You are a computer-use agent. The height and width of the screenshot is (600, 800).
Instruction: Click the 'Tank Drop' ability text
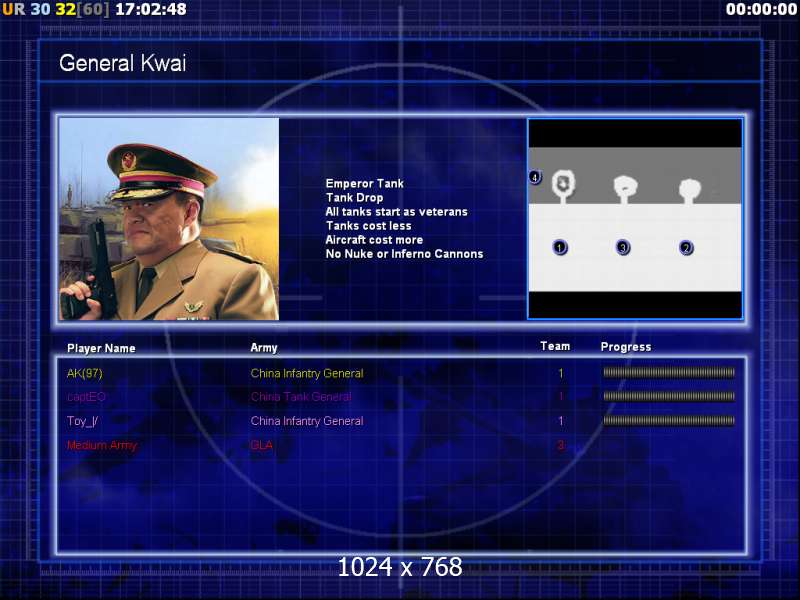tap(354, 197)
